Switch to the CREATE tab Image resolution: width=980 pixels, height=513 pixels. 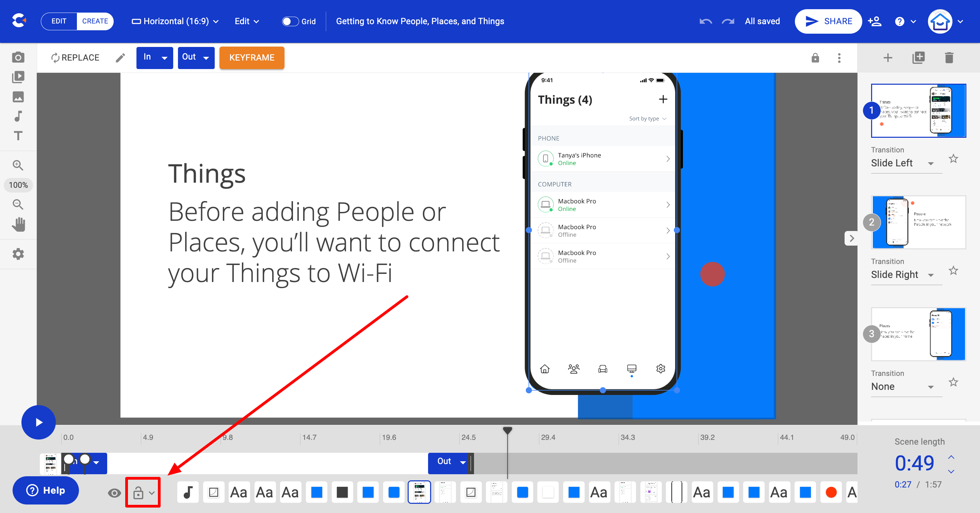point(95,21)
